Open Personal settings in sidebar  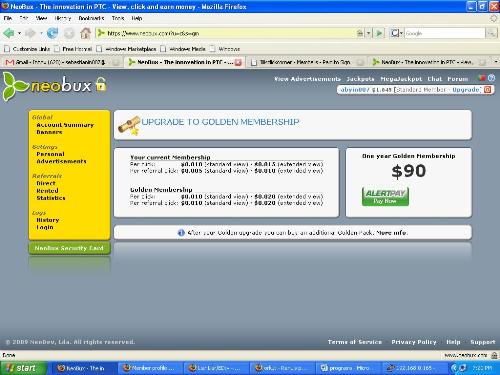point(50,154)
